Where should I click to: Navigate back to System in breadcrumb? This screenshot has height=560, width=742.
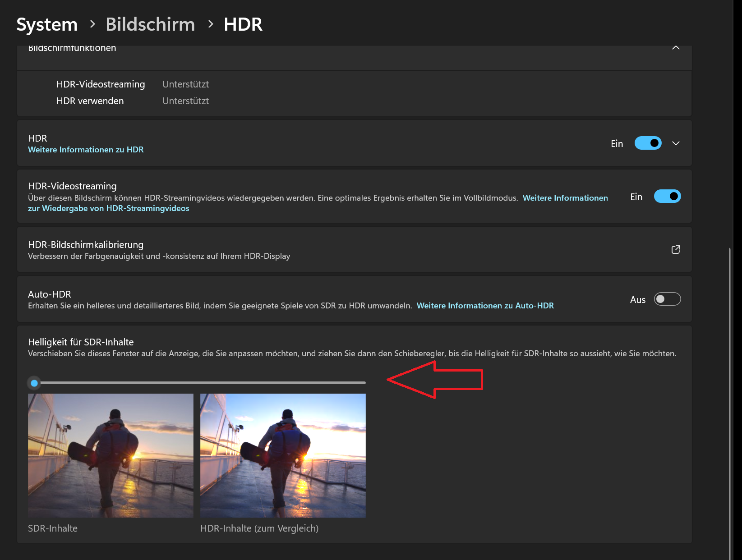click(46, 24)
